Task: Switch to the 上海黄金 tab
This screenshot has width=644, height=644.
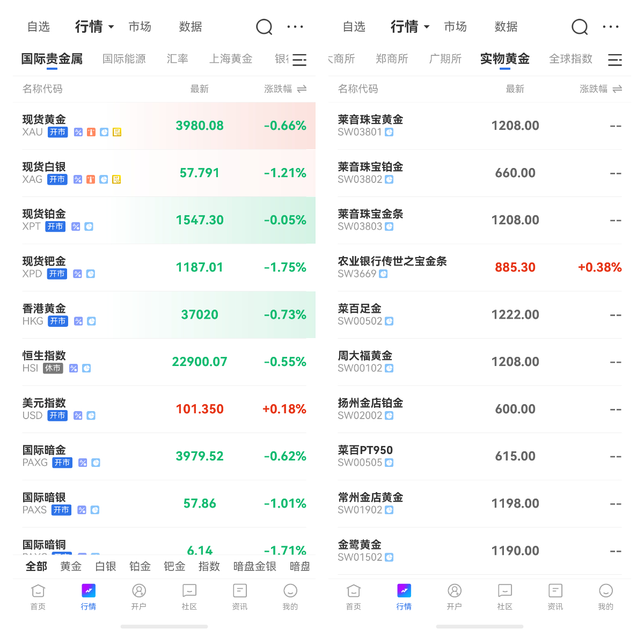Action: pos(231,58)
